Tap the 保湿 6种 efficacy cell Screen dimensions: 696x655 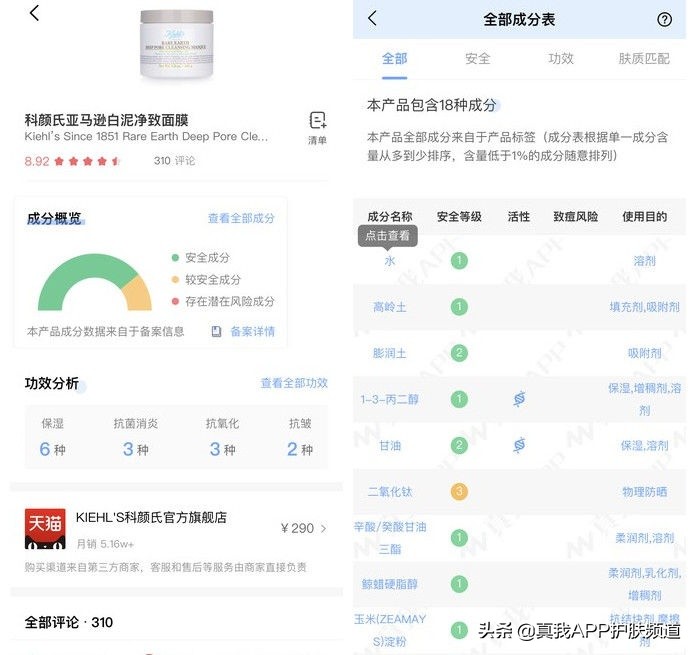click(52, 437)
